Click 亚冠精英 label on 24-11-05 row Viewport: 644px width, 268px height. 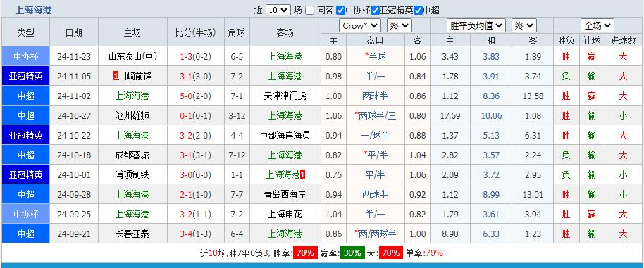point(25,76)
